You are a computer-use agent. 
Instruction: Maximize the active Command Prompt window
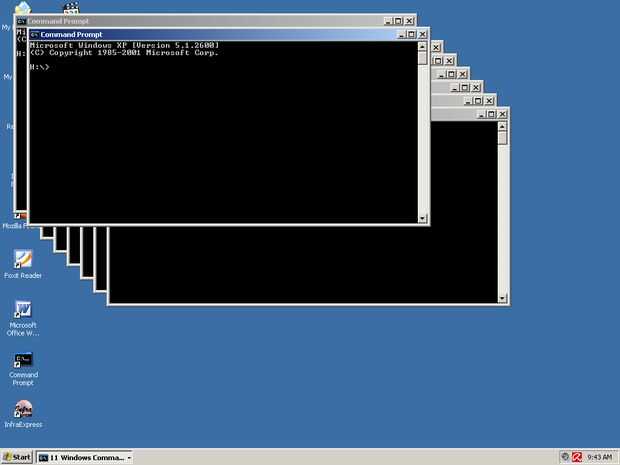(x=412, y=35)
